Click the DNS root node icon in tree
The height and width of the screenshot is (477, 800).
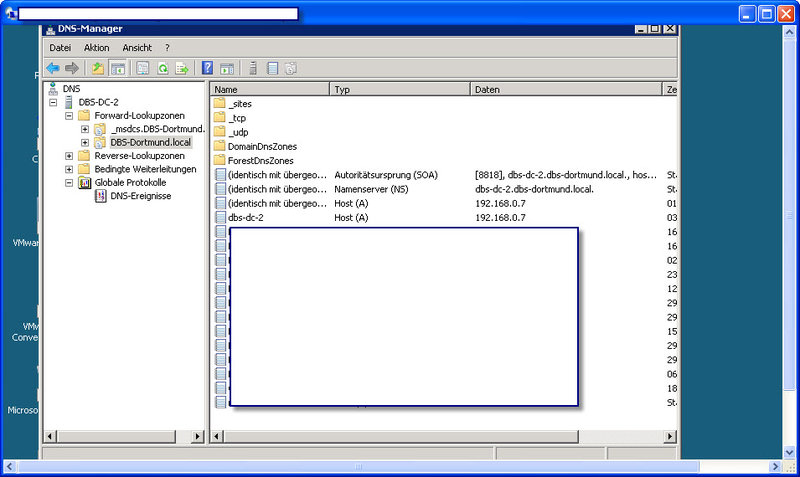[x=53, y=89]
